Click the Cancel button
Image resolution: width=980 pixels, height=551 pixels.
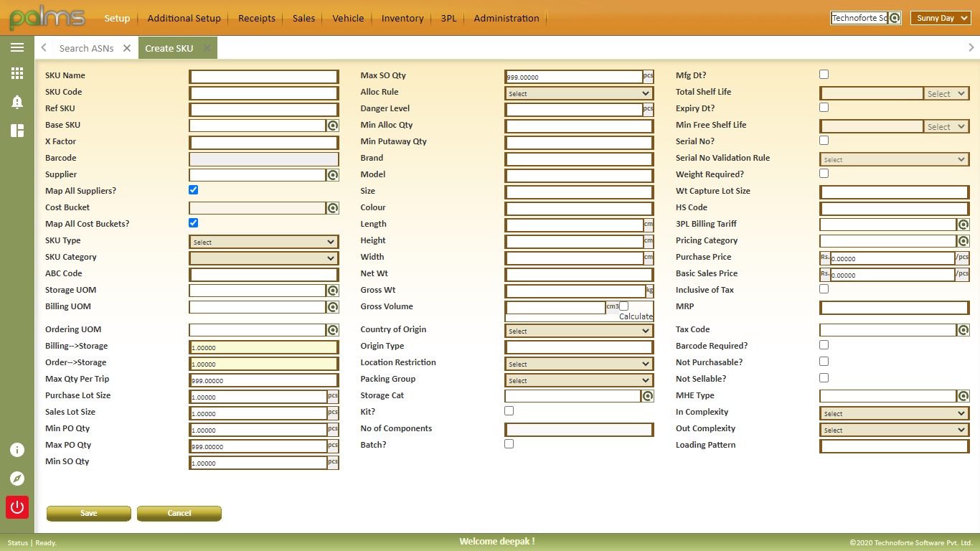pyautogui.click(x=179, y=513)
